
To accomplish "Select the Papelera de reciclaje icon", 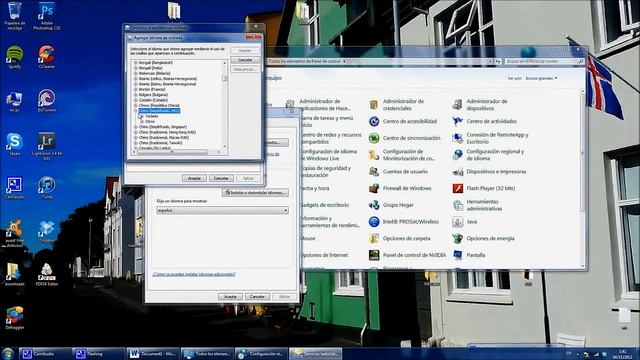I will [x=15, y=16].
